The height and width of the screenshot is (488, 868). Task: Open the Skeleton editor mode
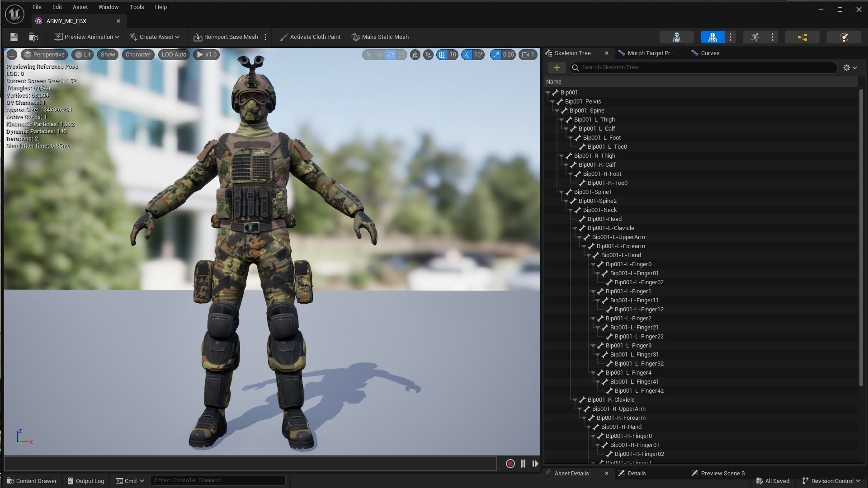[x=676, y=37]
